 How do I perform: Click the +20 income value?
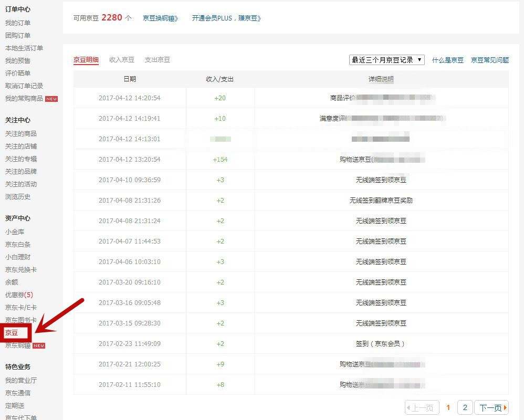tap(220, 98)
